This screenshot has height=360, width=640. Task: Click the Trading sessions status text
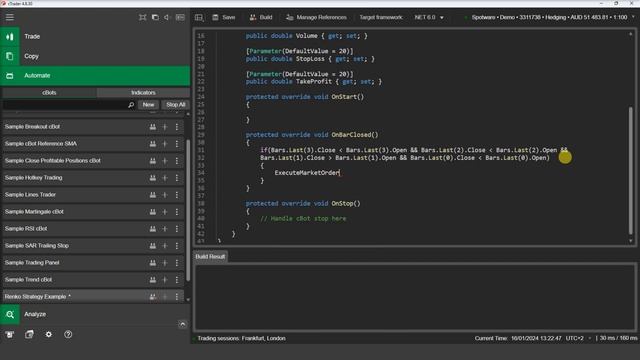click(x=241, y=338)
